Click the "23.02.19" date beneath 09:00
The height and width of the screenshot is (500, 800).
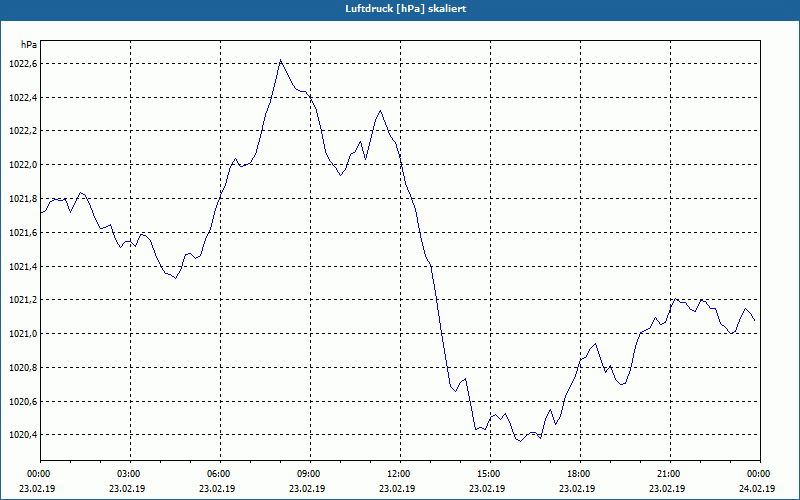pos(307,489)
